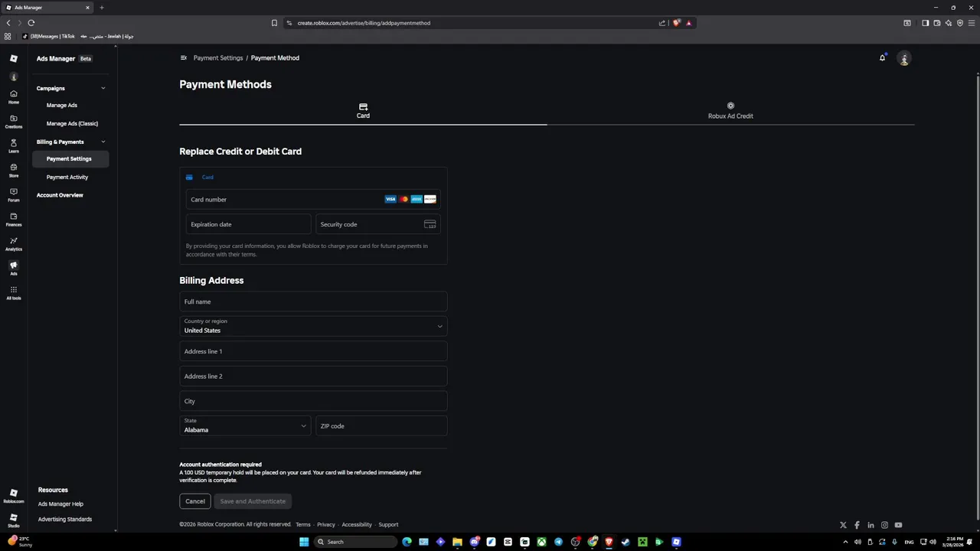Viewport: 980px width, 551px height.
Task: Click the Brave Rewards triangle icon
Action: click(x=688, y=23)
